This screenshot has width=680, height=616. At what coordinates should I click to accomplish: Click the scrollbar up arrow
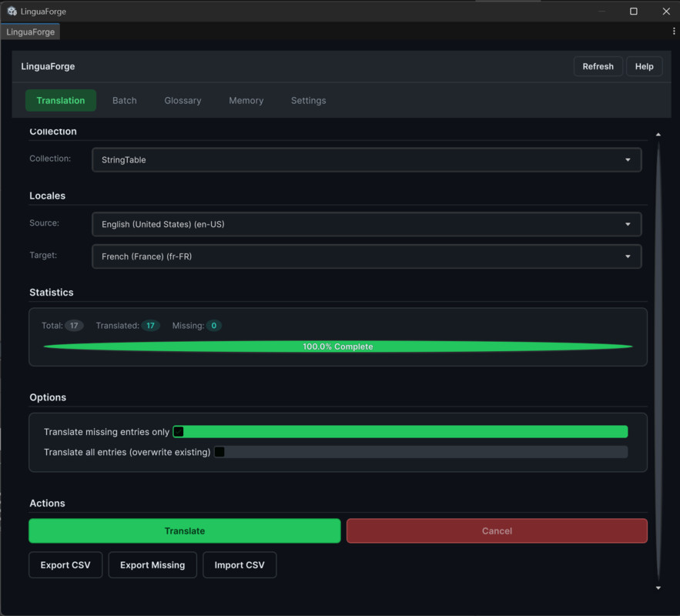[x=658, y=133]
